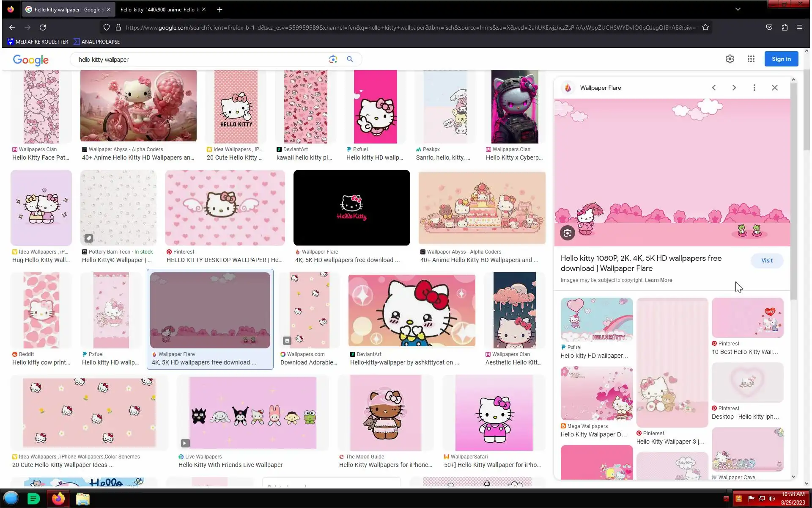Click Learn More copyright link
The image size is (812, 508).
[658, 280]
